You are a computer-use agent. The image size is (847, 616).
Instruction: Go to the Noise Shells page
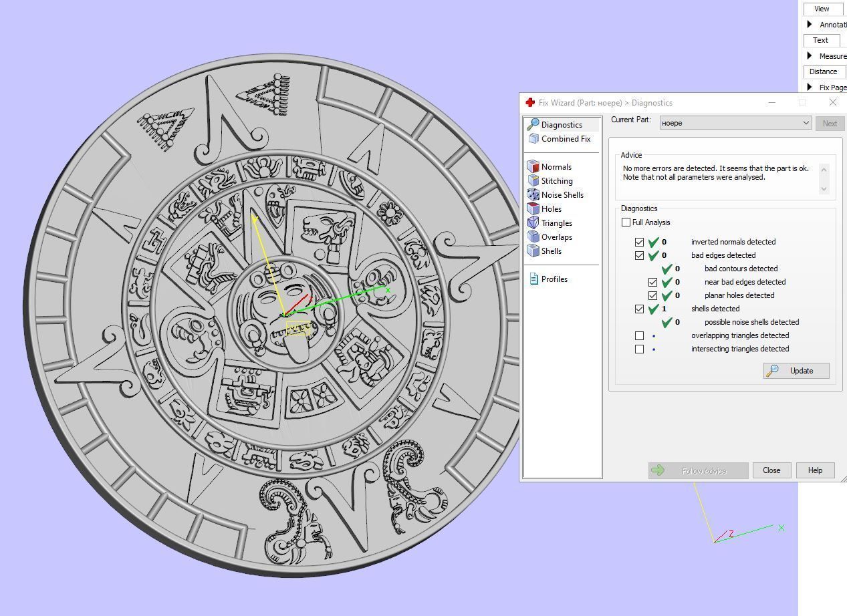coord(562,195)
